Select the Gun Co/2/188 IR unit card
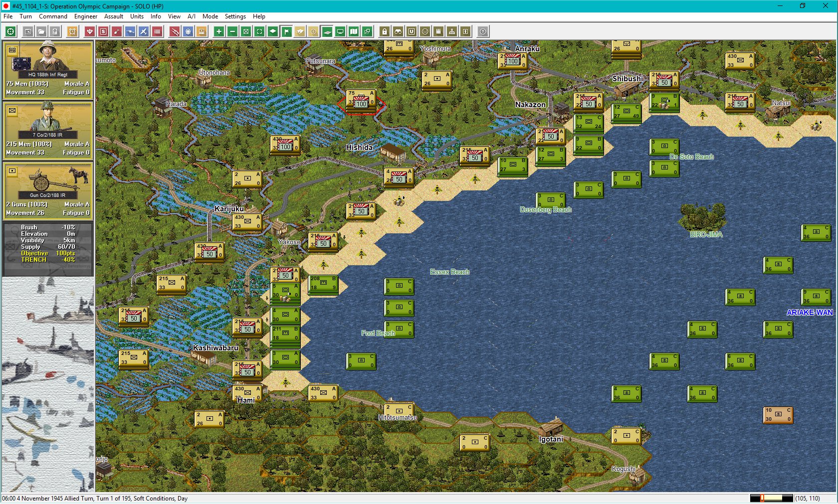The image size is (838, 504). pyautogui.click(x=48, y=191)
